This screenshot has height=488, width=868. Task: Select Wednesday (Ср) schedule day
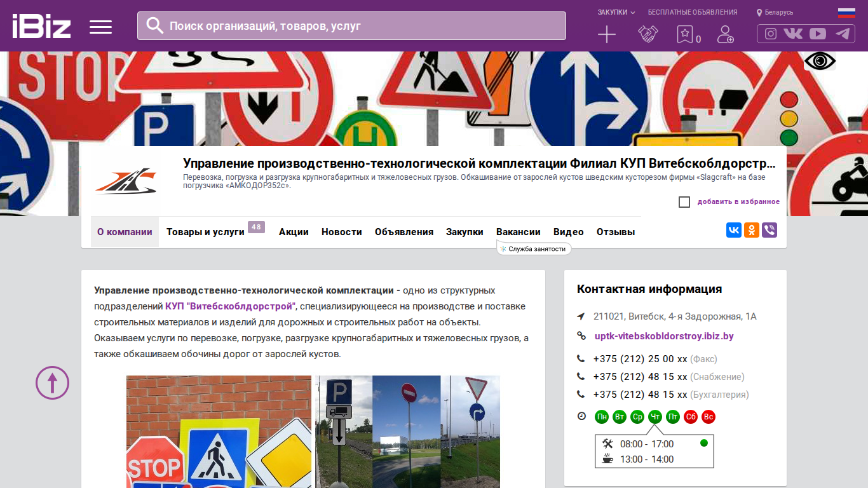pos(637,417)
